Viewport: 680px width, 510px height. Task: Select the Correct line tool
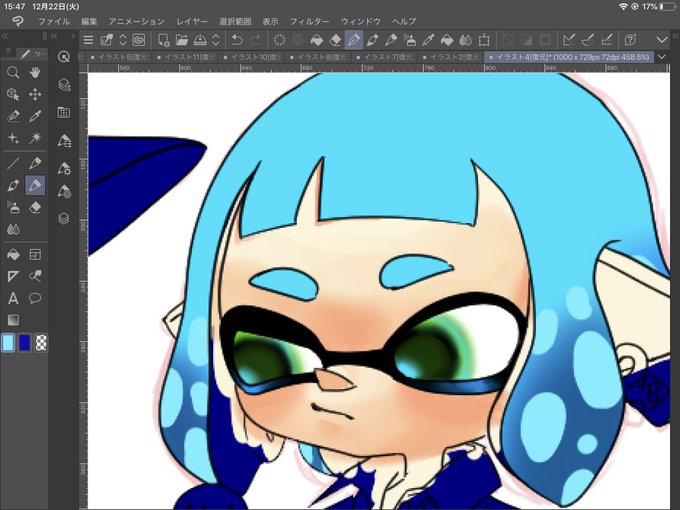click(35, 276)
